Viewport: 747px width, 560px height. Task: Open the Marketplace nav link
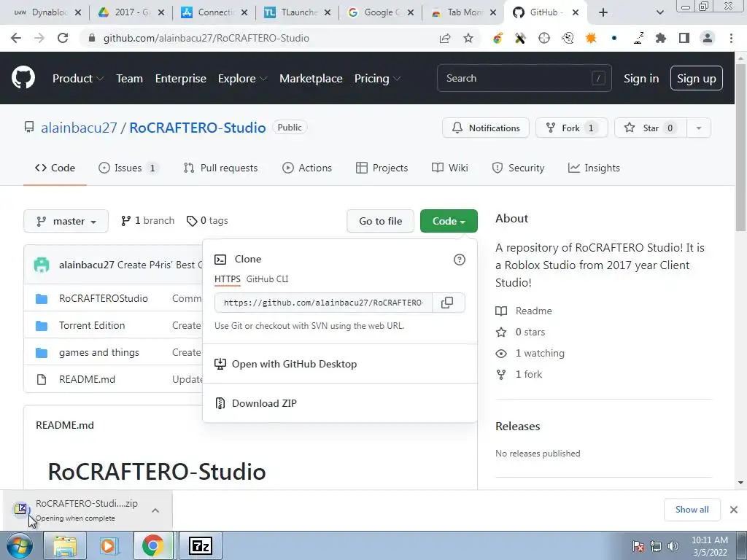311,79
